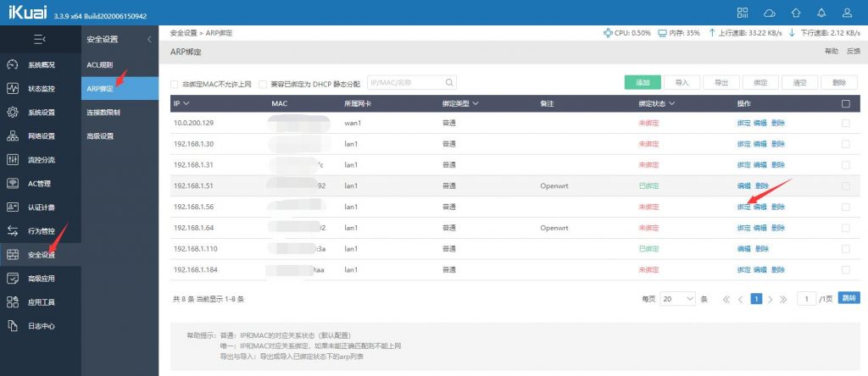Click the 行为管控 arrows icon
This screenshot has width=868, height=376.
(12, 231)
